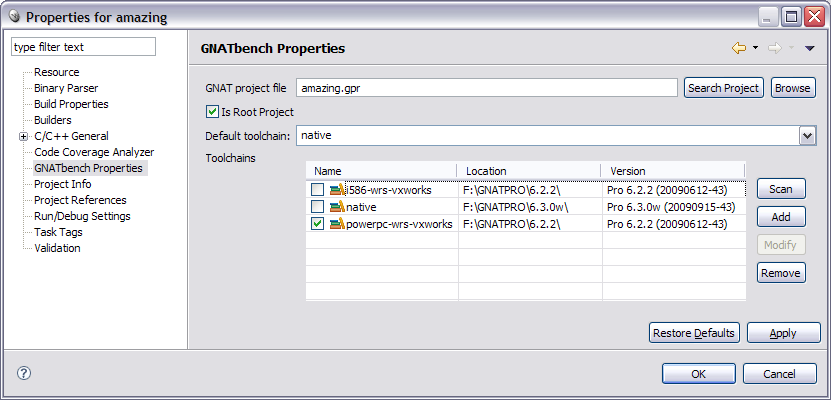
Task: Click the native toolchain icon
Action: (337, 206)
